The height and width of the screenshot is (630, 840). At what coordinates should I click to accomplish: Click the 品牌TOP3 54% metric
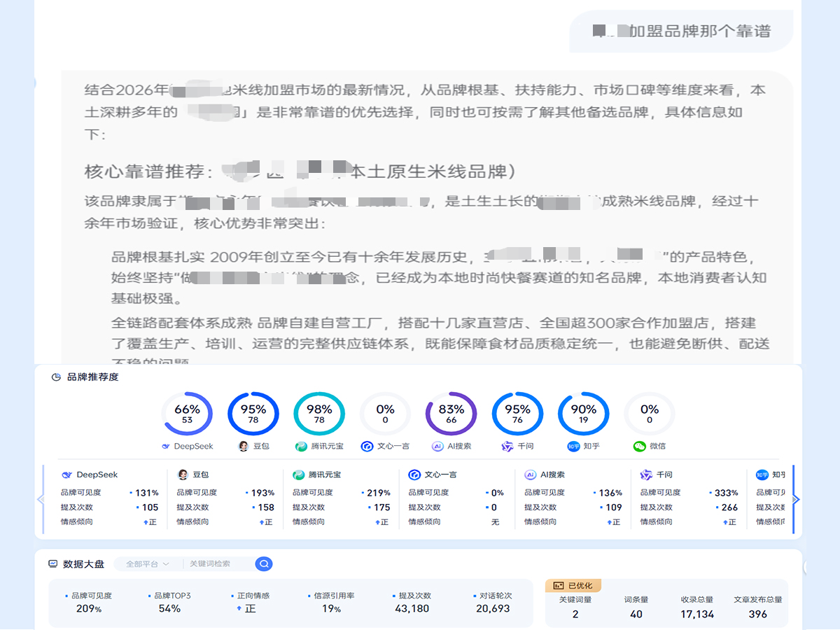coord(169,603)
